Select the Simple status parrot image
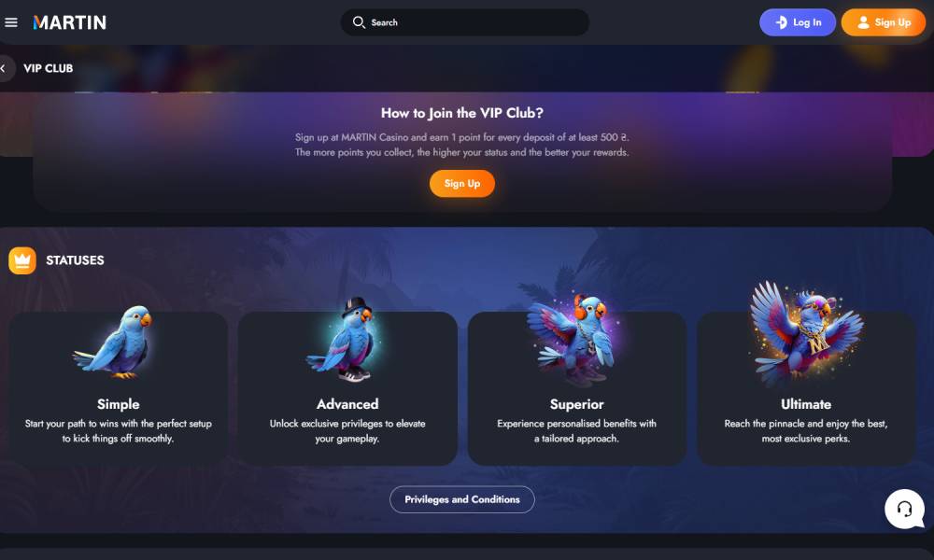This screenshot has width=934, height=560. tap(115, 343)
